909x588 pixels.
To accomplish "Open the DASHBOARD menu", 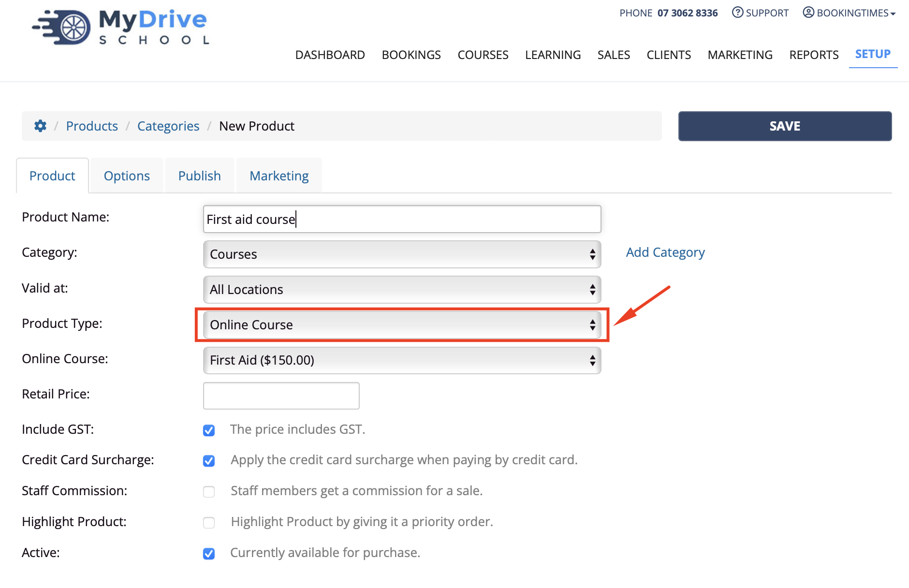I will pos(330,55).
